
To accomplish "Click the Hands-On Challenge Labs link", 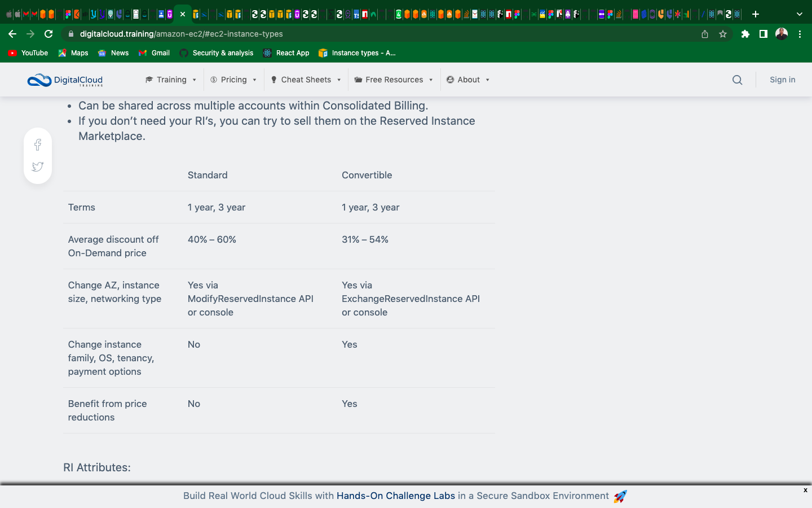I will [x=396, y=496].
